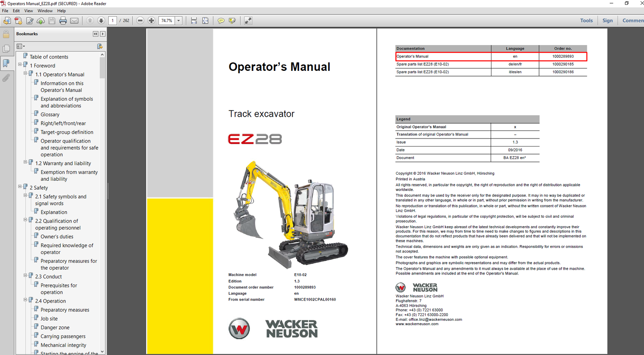The height and width of the screenshot is (355, 644).
Task: Open the Tools pane
Action: 586,21
